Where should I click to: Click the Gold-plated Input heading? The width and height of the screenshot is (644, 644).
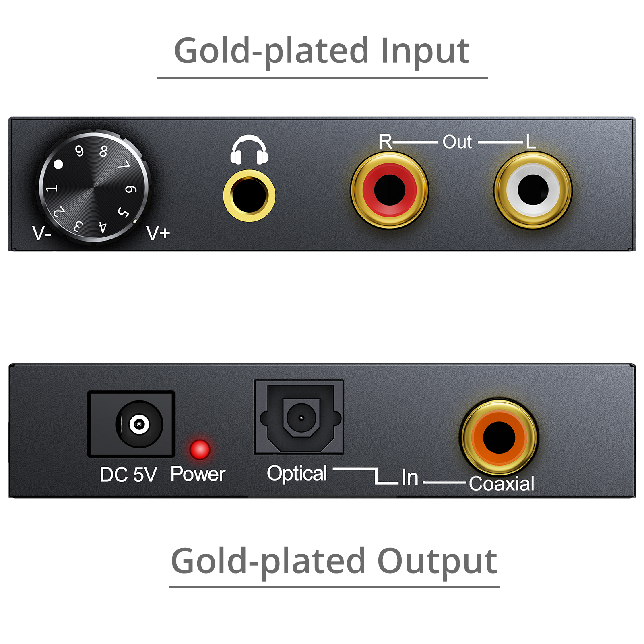point(322,51)
